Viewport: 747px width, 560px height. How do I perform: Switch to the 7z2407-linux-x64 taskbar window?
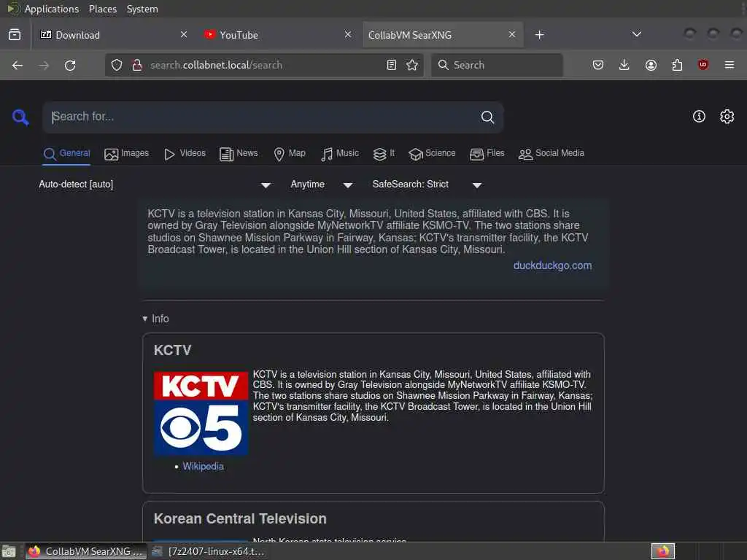pyautogui.click(x=208, y=551)
